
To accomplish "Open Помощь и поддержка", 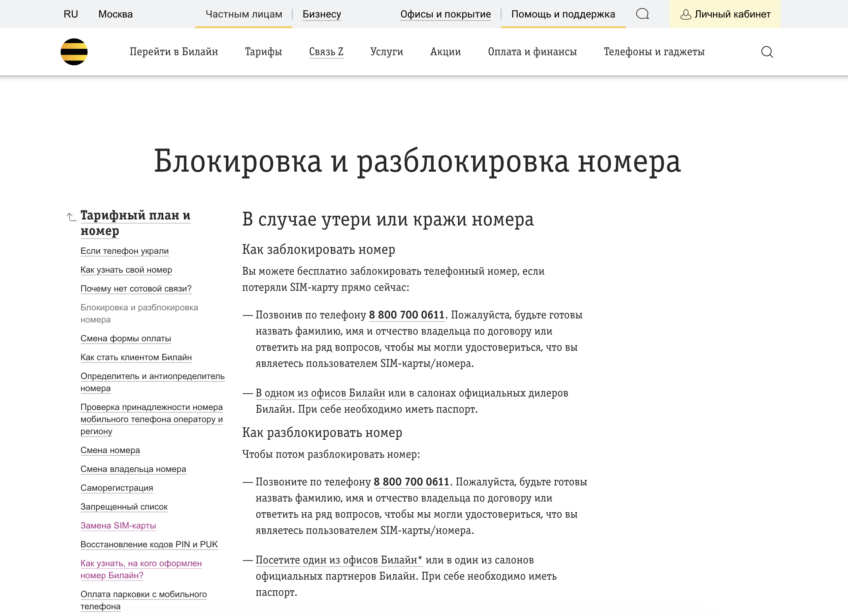I will (x=563, y=14).
